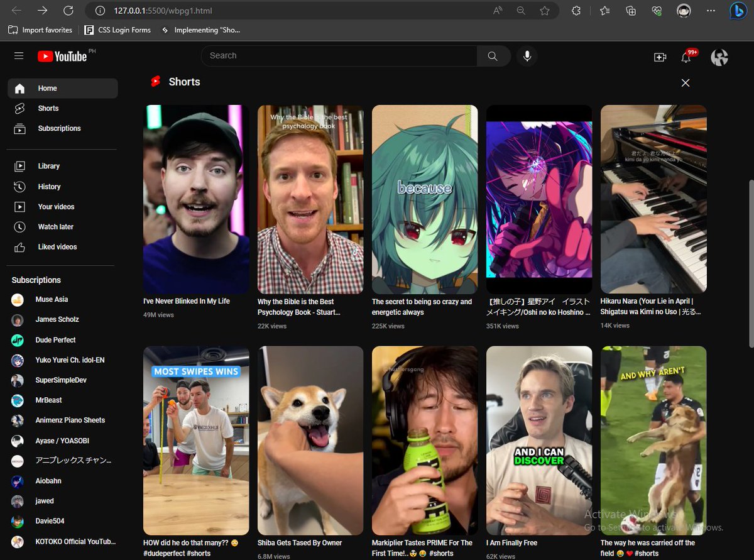The image size is (754, 560).
Task: Click the red Shorts shelf logo
Action: point(156,82)
